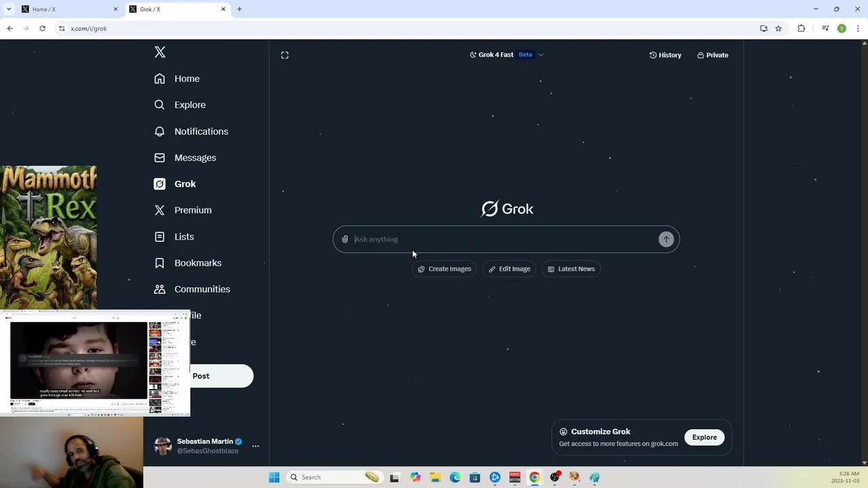
Task: Open Sebastian Martin account menu dots
Action: click(256, 446)
